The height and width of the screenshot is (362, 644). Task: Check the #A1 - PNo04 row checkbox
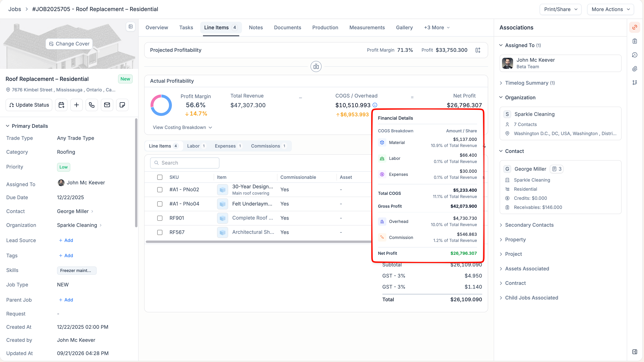(160, 204)
